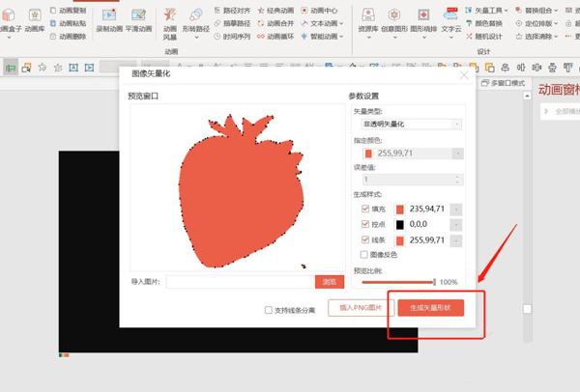This screenshot has height=392, width=580.
Task: Expand the 形转路径 dropdown
Action: [x=196, y=38]
